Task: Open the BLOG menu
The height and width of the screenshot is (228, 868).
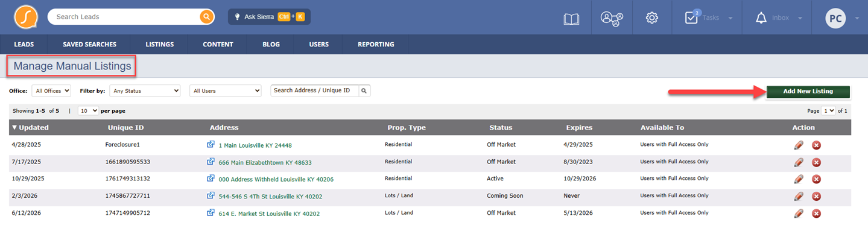Action: (x=271, y=44)
